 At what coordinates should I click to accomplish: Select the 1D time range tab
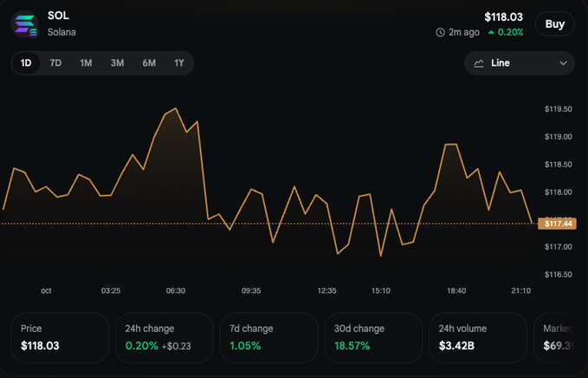(x=26, y=63)
